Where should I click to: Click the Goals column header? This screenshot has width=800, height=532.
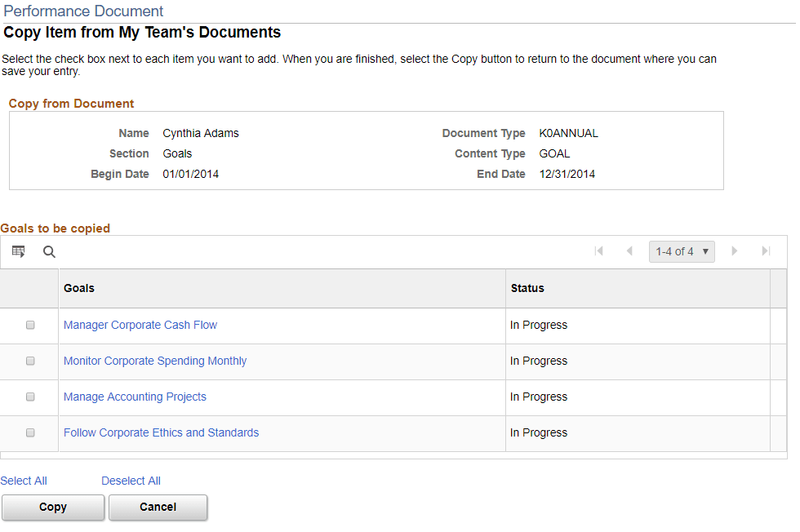[78, 288]
